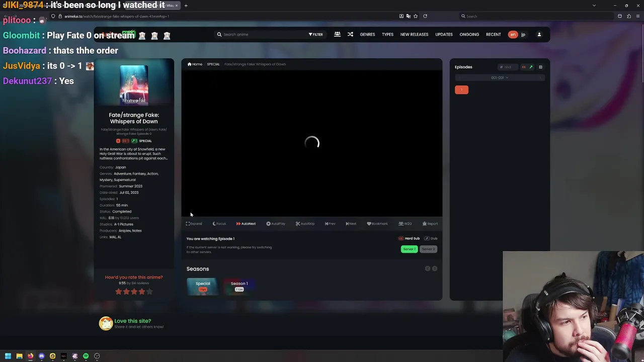Click the Watch Together people icon in navbar

(x=337, y=34)
